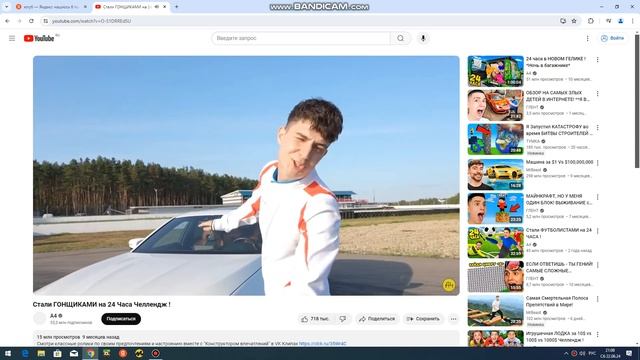Go forward in browser history

19,21
